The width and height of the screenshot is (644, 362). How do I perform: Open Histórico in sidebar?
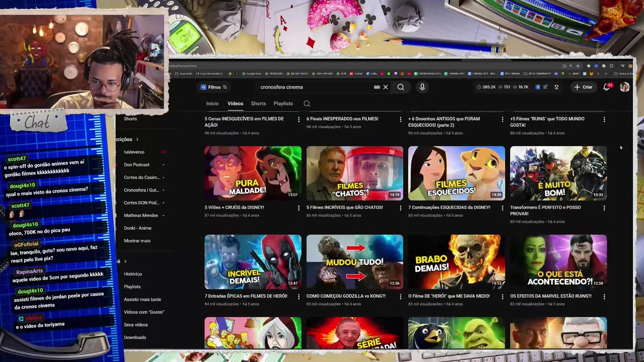click(133, 274)
